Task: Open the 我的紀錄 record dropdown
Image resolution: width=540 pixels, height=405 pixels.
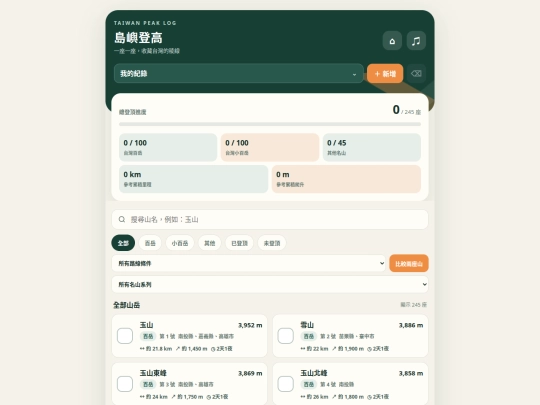Action: click(238, 73)
